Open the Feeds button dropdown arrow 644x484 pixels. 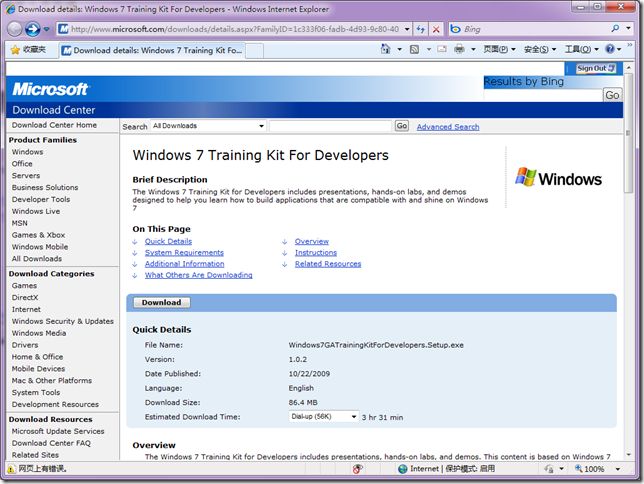(x=428, y=49)
